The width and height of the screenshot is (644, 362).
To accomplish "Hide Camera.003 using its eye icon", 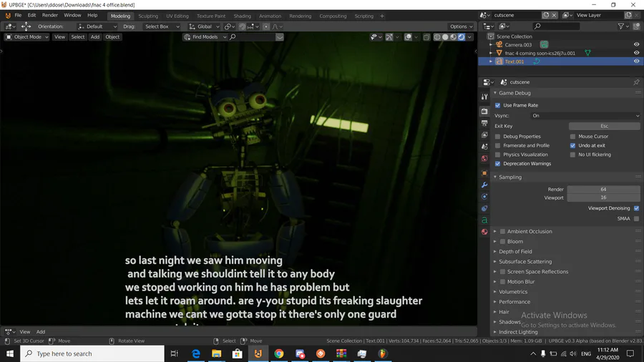I will pyautogui.click(x=636, y=44).
